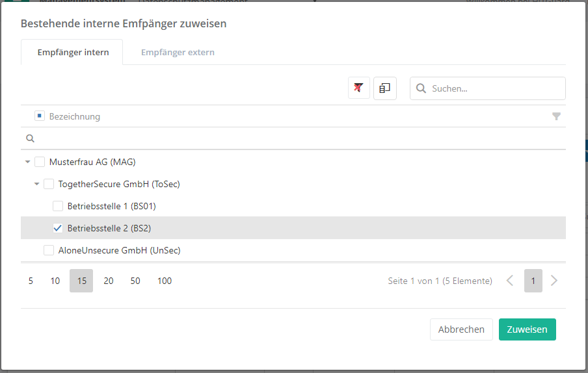Select the Empfänger intern tab
This screenshot has width=588, height=373.
(x=72, y=52)
